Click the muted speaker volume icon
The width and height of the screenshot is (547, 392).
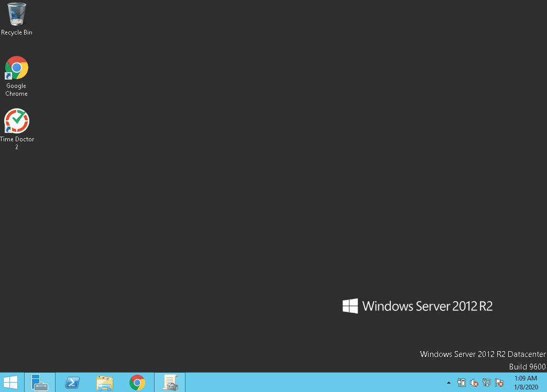click(474, 383)
